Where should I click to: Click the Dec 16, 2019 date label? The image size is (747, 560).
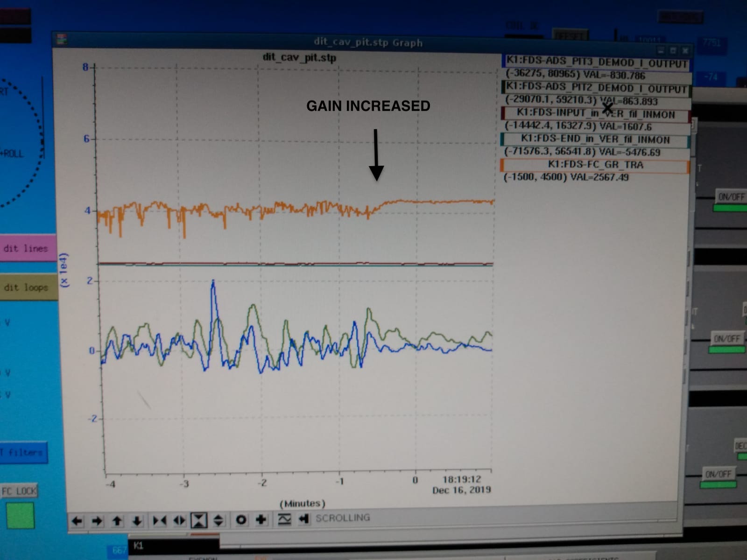tap(462, 490)
